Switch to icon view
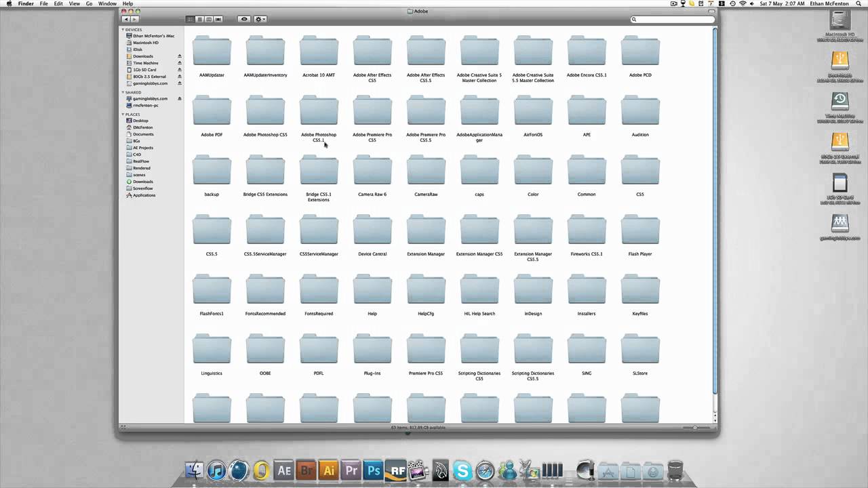The image size is (868, 488). point(190,19)
